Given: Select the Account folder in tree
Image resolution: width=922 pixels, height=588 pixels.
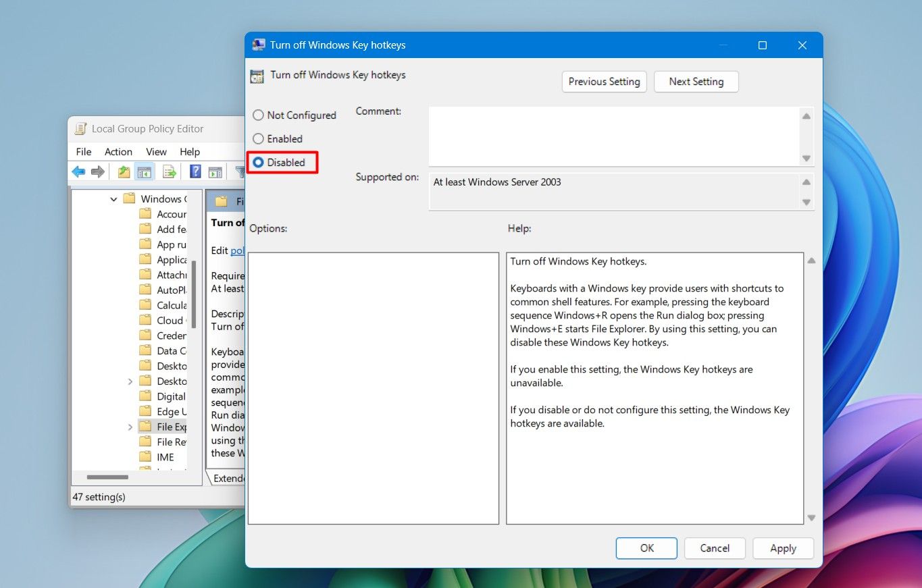Looking at the screenshot, I should 163,215.
